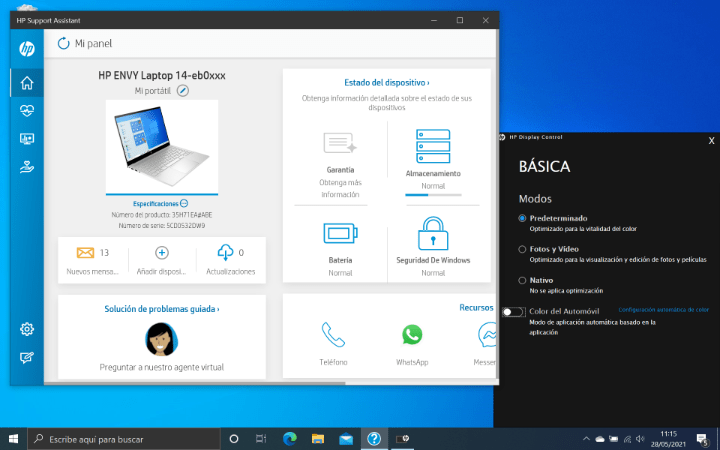The image size is (720, 450).
Task: Click the OneDrive cloud tray icon
Action: (x=600, y=439)
